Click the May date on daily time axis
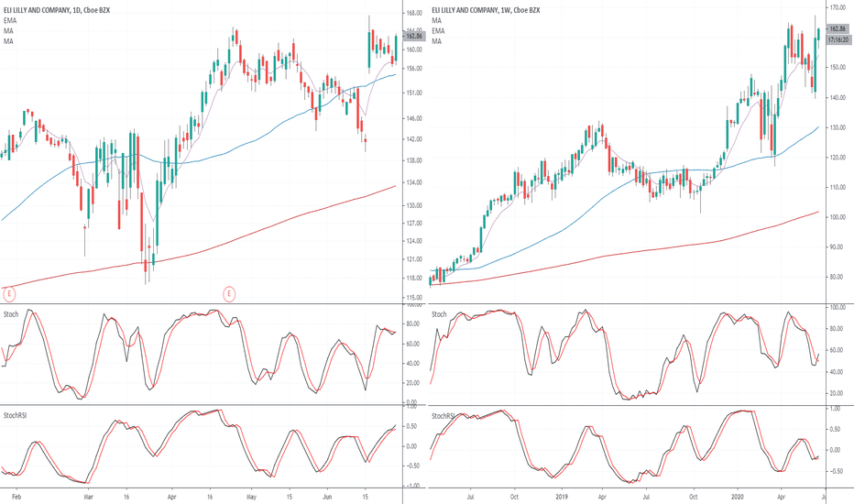Viewport: 854px width, 504px height. pos(251,497)
